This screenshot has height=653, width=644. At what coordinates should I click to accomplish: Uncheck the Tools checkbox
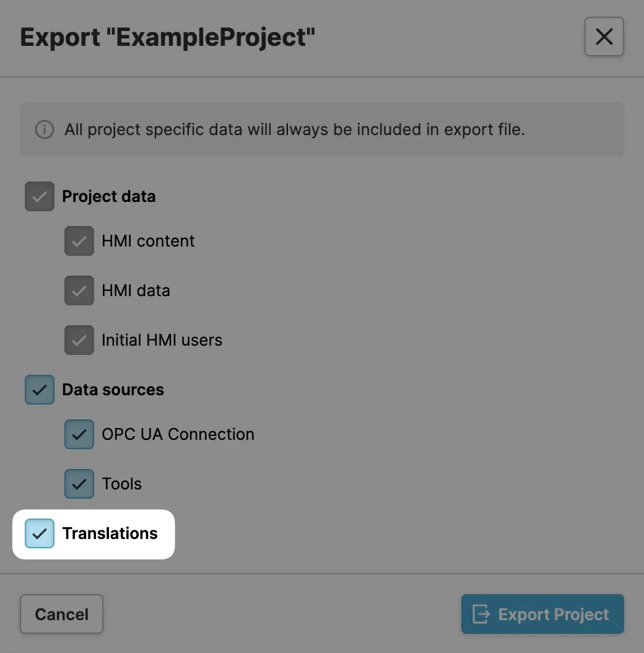[79, 484]
